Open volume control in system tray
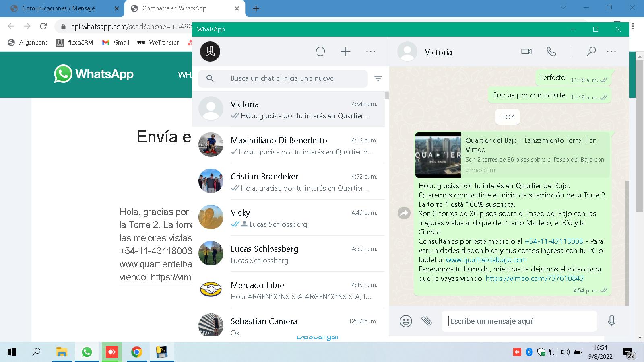644x362 pixels. pyautogui.click(x=565, y=352)
